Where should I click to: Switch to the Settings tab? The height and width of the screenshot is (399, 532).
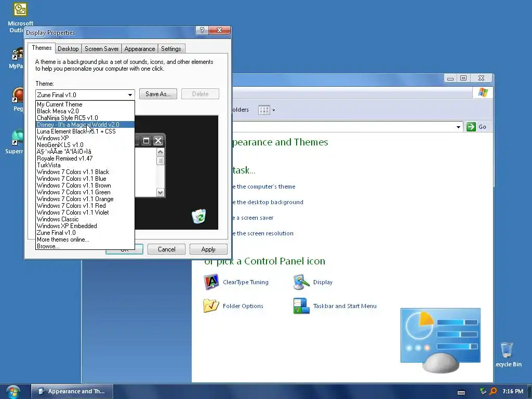point(171,49)
